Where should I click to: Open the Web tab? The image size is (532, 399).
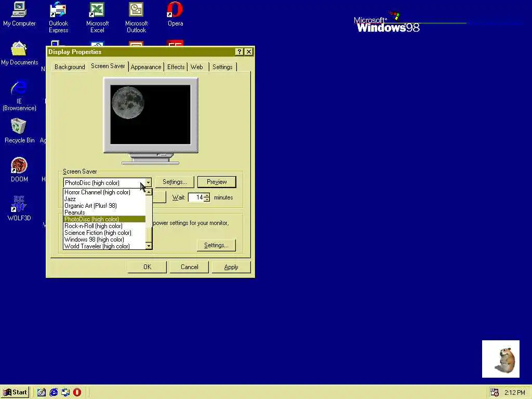point(197,67)
